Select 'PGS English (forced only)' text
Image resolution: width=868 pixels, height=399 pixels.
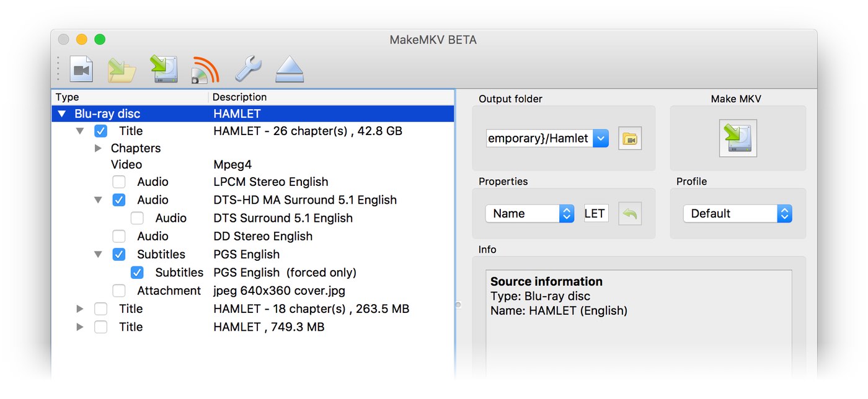[285, 273]
